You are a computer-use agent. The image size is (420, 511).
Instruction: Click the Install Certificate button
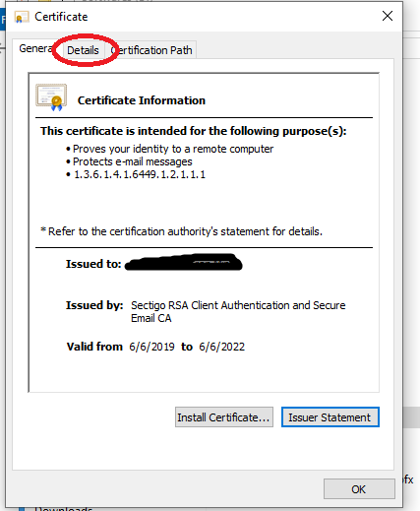coord(224,417)
